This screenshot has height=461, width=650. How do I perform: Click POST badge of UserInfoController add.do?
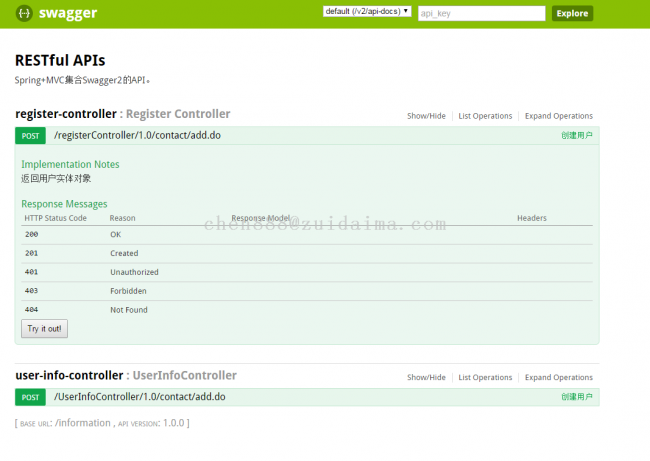click(x=30, y=398)
